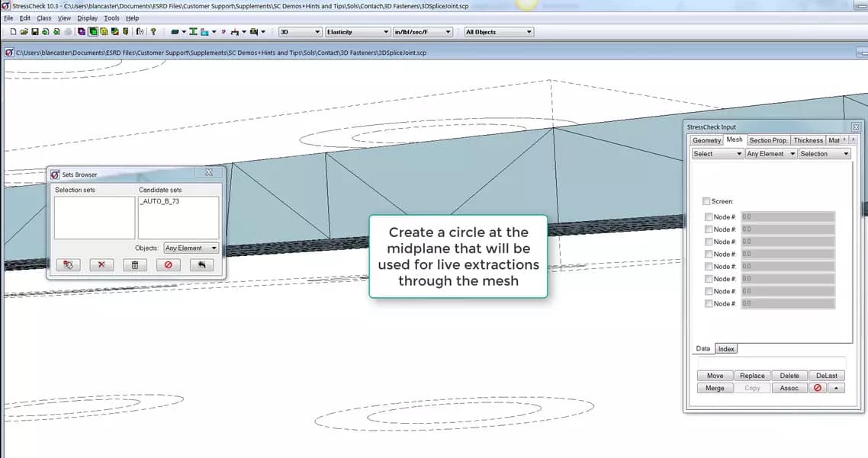The width and height of the screenshot is (868, 458).
Task: Save the current project
Action: [34, 31]
